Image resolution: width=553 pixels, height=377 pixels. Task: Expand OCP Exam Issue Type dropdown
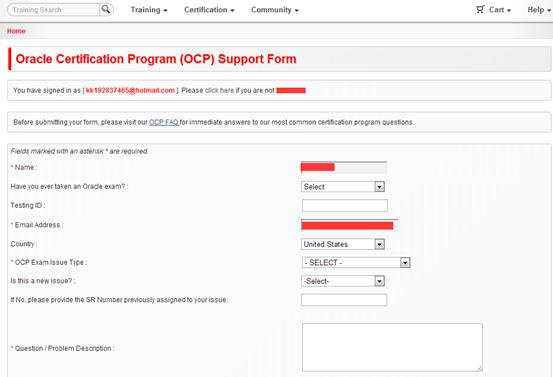(x=356, y=262)
